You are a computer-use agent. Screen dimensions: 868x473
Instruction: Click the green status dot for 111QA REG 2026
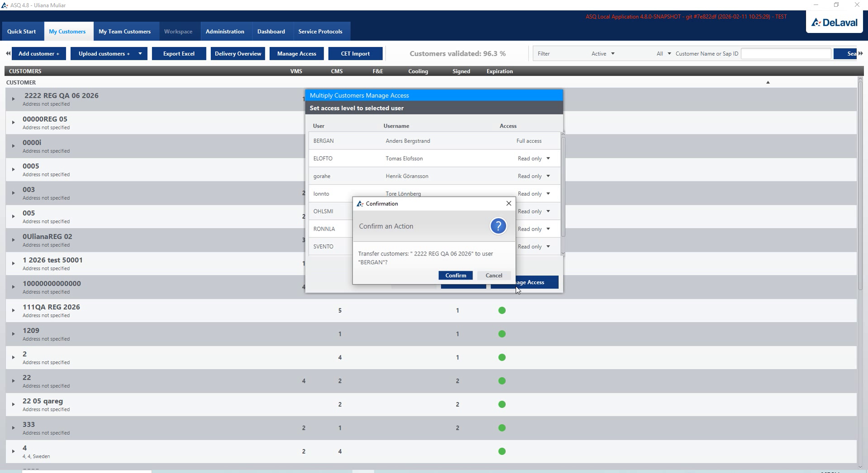click(x=502, y=310)
